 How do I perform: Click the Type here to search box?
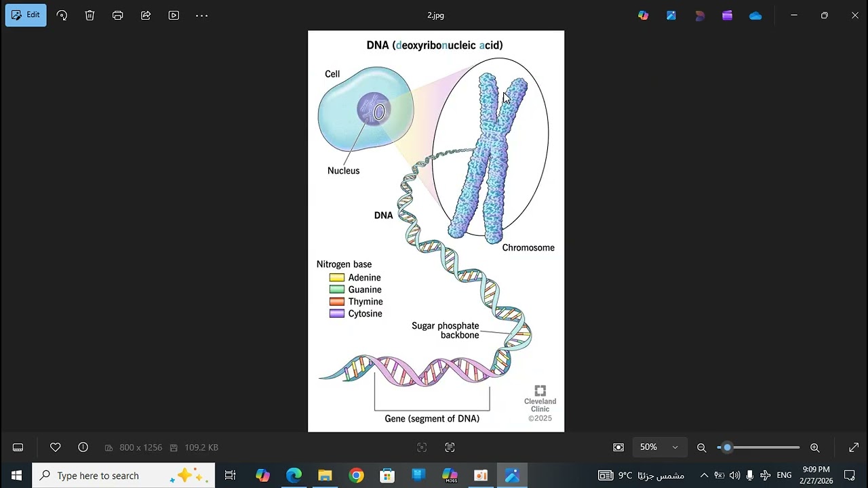123,475
